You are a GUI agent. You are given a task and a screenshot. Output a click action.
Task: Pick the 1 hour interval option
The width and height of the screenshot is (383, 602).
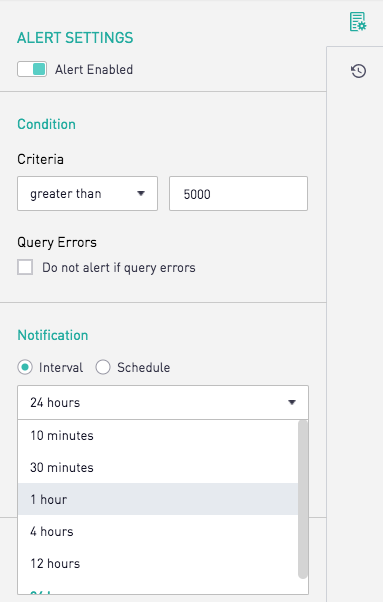[x=158, y=499]
